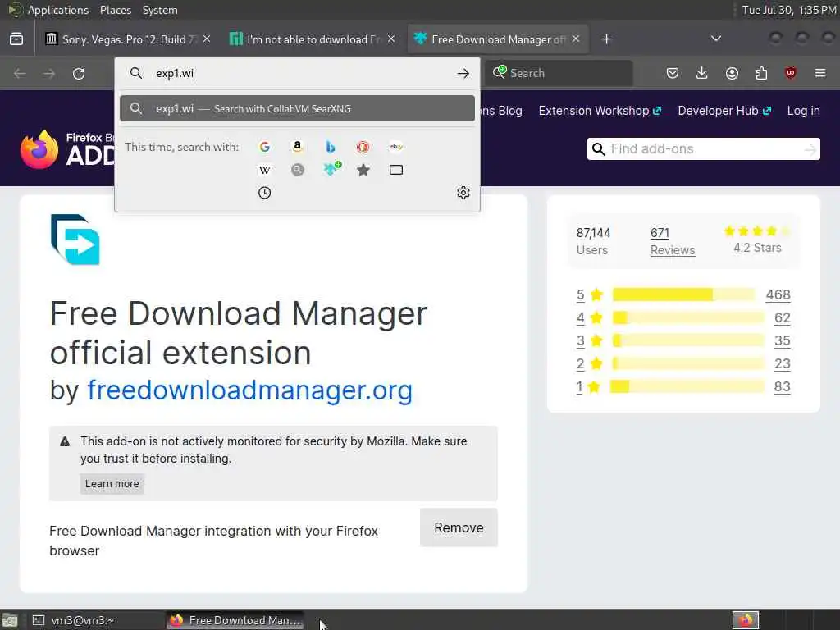The height and width of the screenshot is (630, 840).
Task: Open the 83 one-star reviews count
Action: 782,387
